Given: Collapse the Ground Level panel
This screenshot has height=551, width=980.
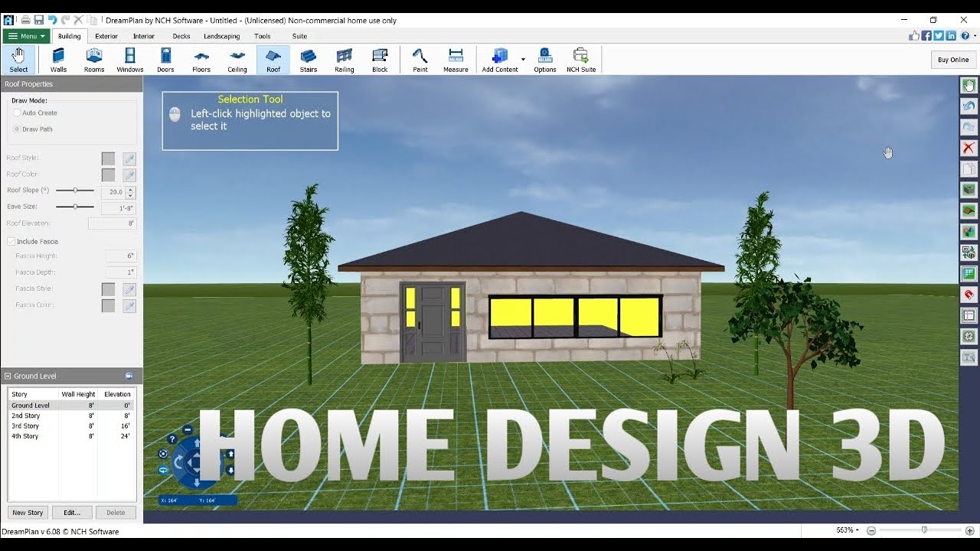Looking at the screenshot, I should [x=8, y=376].
